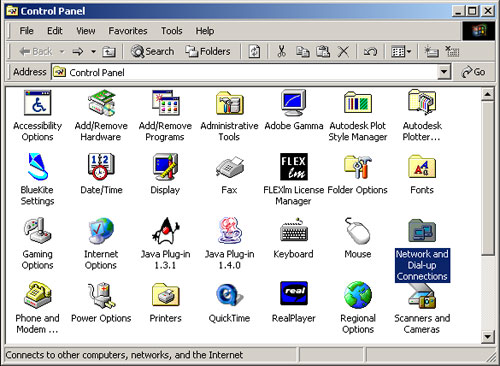Select the RealPlayer icon
This screenshot has height=366, width=500.
coord(294,293)
